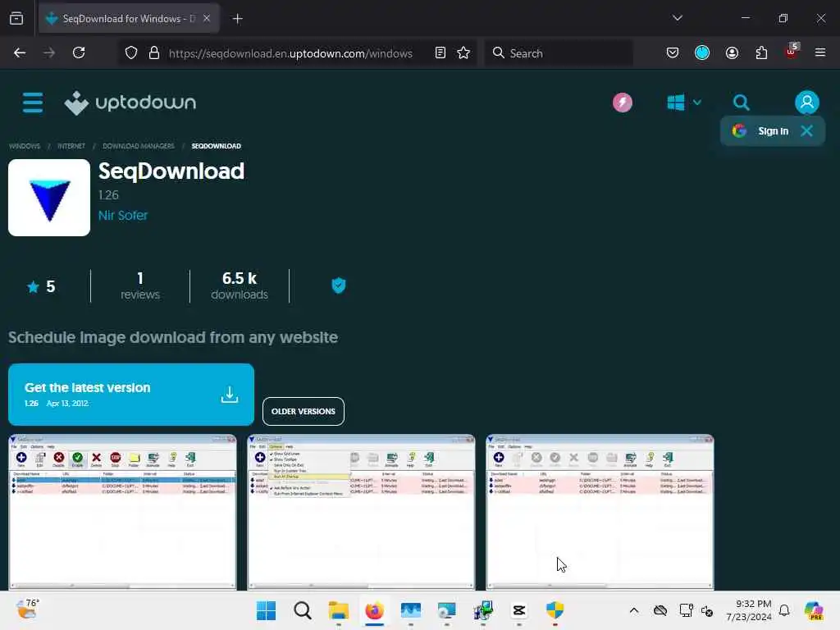Viewport: 840px width, 630px height.
Task: View the 1 reviews section
Action: [139, 285]
